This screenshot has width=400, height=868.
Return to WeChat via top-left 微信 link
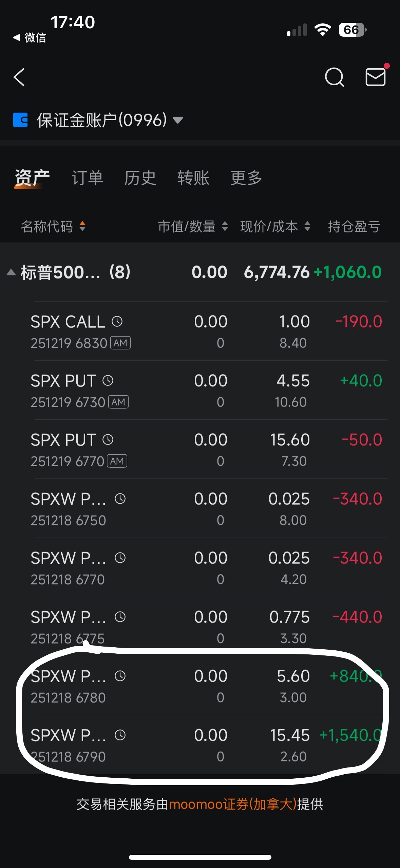[30, 37]
